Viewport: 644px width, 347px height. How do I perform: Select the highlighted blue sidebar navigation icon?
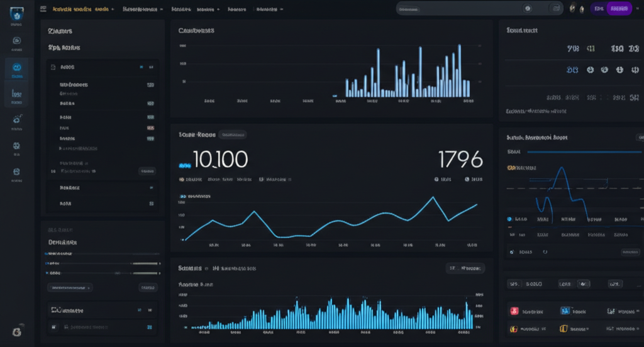point(16,69)
